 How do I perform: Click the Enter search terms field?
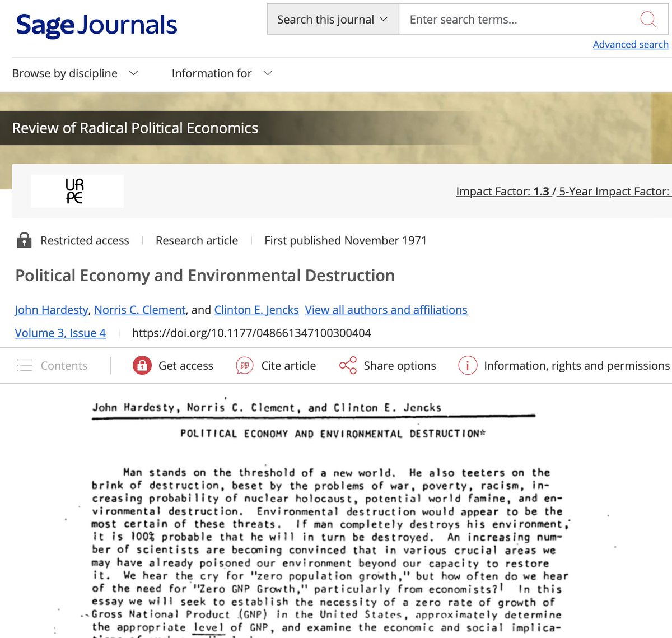(521, 20)
